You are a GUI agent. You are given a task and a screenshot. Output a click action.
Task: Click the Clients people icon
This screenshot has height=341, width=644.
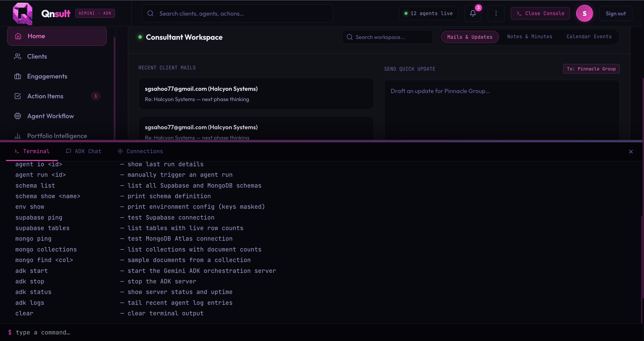(18, 56)
